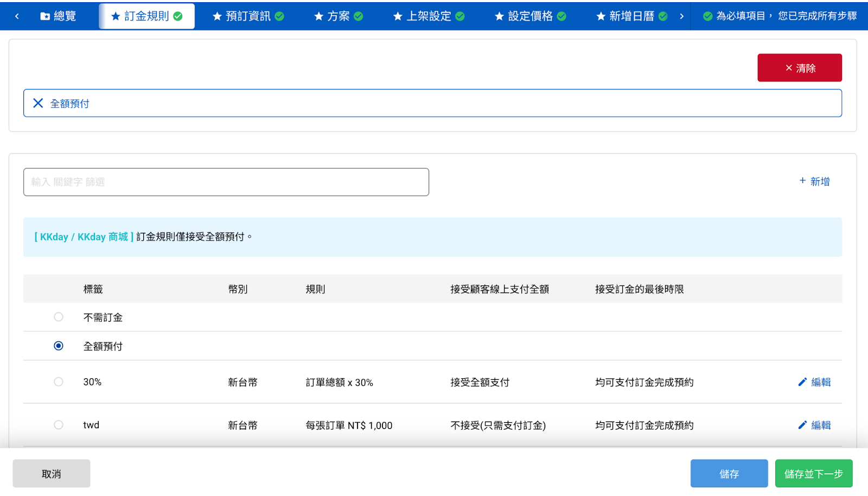This screenshot has height=496, width=868.
Task: Click the 30% label text
Action: point(92,382)
